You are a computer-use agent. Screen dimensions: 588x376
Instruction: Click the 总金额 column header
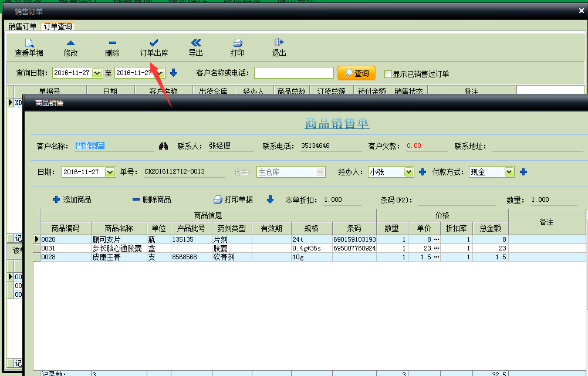pos(491,228)
